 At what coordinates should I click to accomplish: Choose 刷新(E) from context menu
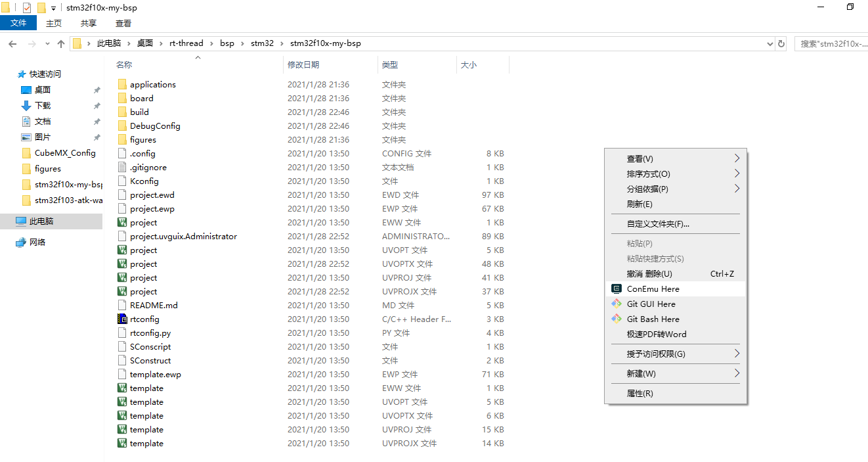tap(676, 204)
